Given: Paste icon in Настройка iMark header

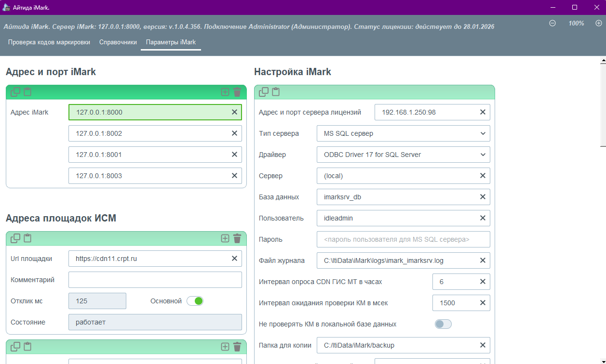Looking at the screenshot, I should 276,92.
